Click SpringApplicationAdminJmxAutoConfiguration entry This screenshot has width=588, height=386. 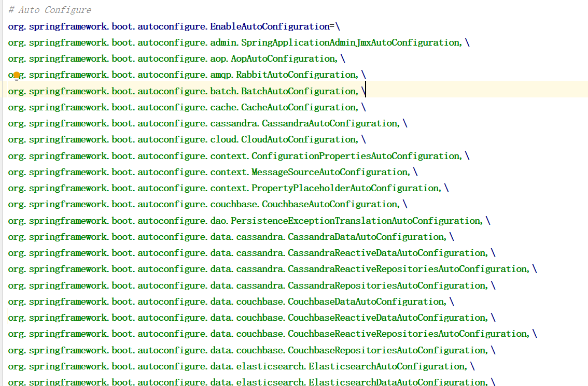239,42
